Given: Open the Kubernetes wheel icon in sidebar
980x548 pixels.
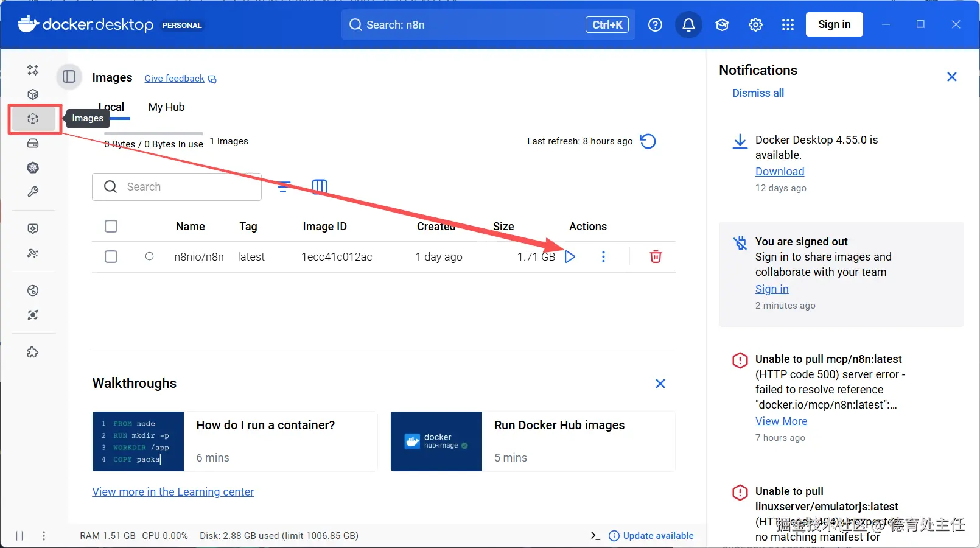Looking at the screenshot, I should click(33, 167).
